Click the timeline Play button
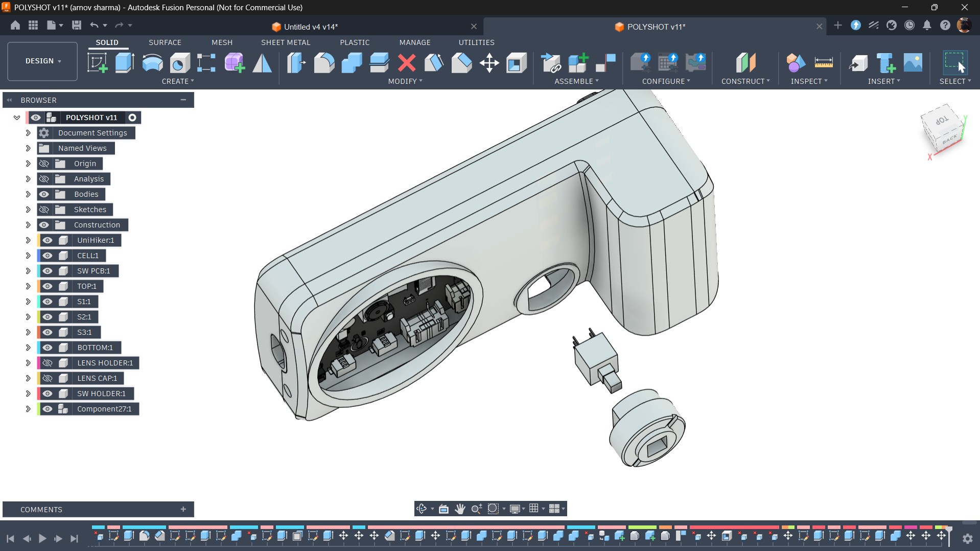Screen dimensions: 980x551 click(x=42, y=538)
